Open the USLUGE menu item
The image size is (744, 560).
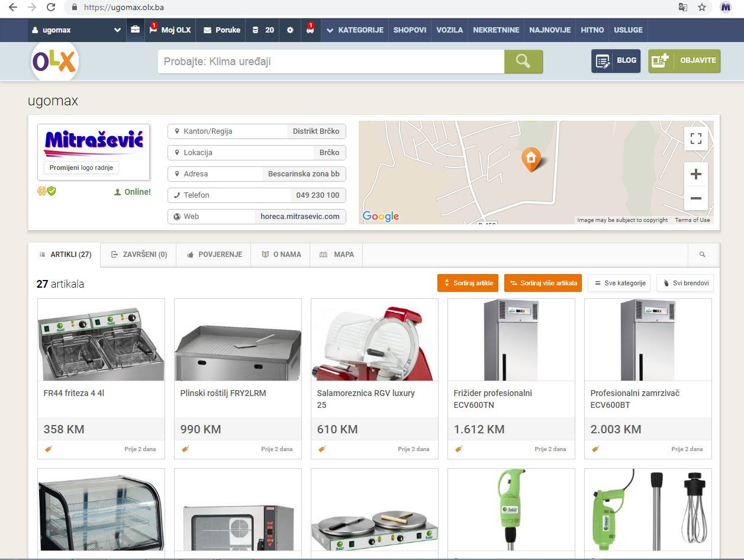628,30
